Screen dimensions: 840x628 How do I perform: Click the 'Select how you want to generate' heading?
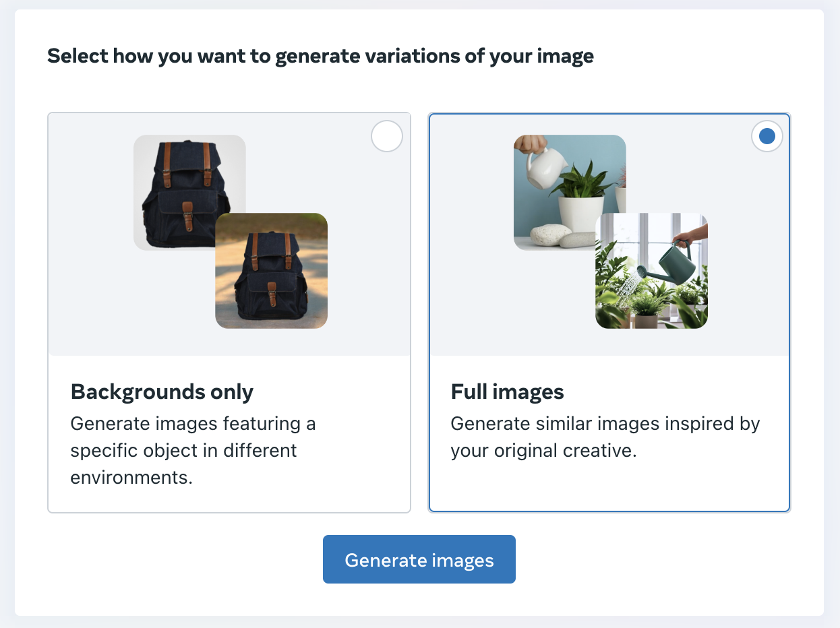pyautogui.click(x=320, y=55)
